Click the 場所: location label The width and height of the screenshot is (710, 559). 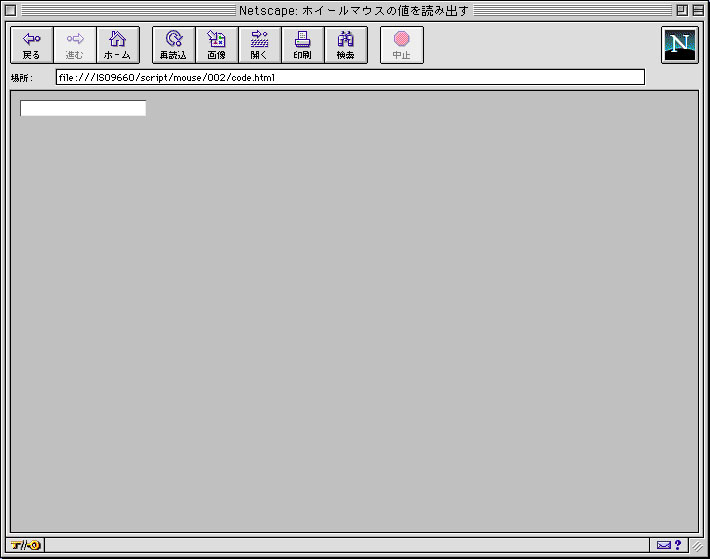(22, 78)
